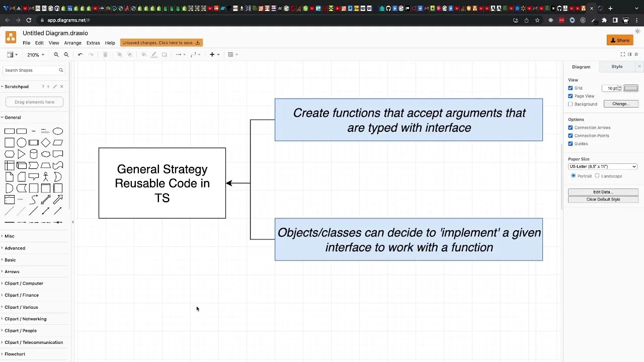The height and width of the screenshot is (362, 644).
Task: Click the grid size 10 pt field
Action: click(610, 88)
